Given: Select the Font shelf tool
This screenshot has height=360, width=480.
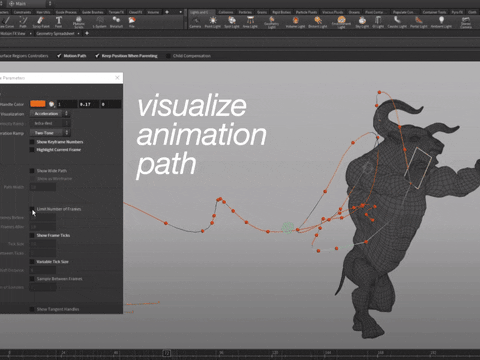Looking at the screenshot, I should (59, 22).
